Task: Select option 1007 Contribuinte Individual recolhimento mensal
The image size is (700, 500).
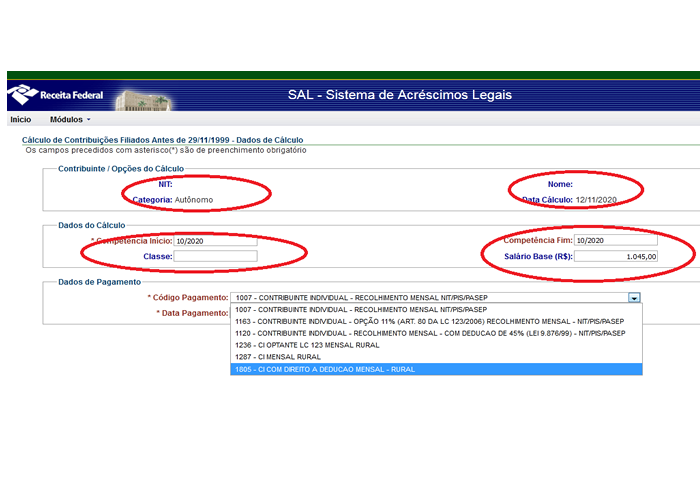Action: [x=436, y=309]
